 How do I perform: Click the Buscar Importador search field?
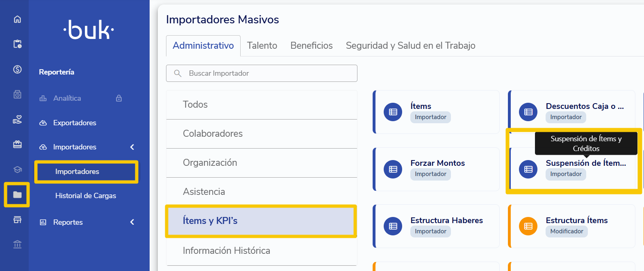coord(262,73)
